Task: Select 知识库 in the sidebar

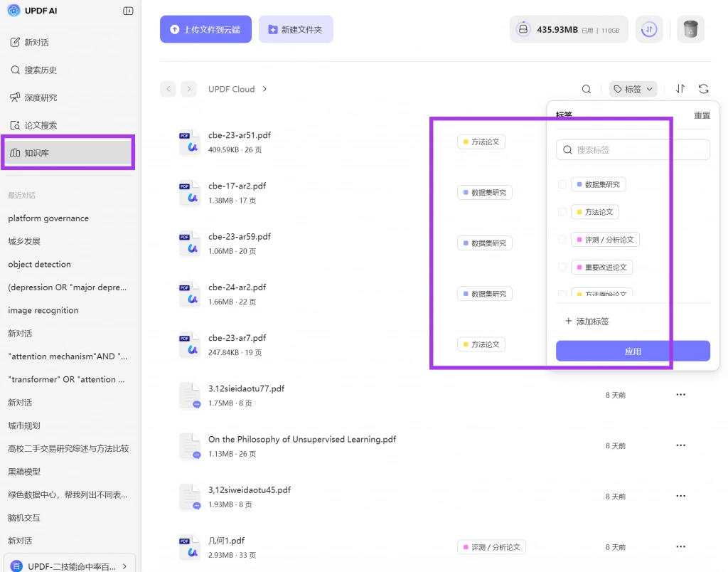Action: coord(68,153)
